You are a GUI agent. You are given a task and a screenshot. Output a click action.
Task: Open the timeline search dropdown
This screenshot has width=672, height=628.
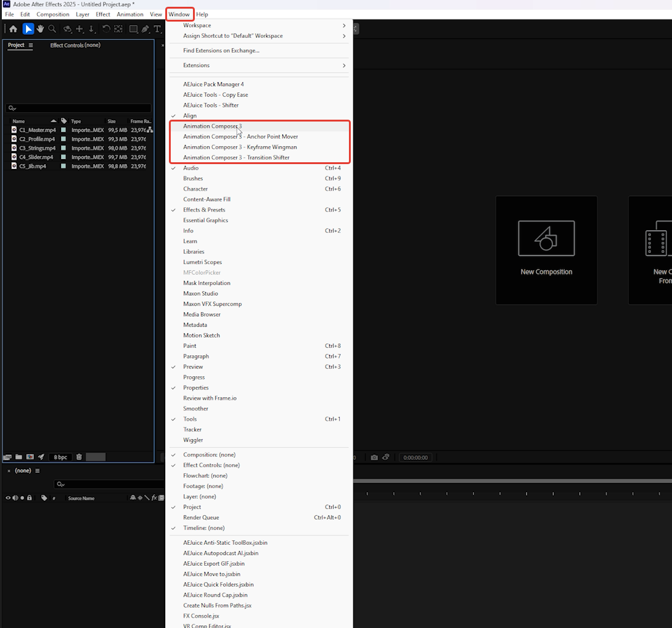(x=60, y=484)
